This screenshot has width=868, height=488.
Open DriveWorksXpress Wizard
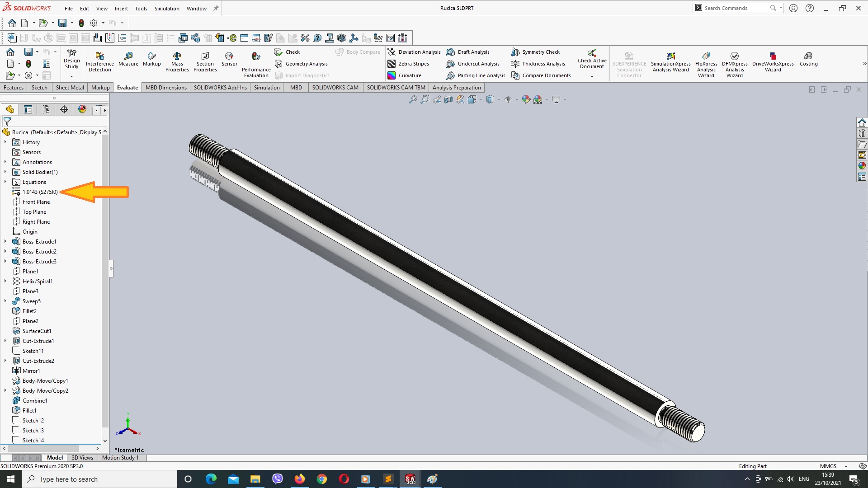(773, 62)
